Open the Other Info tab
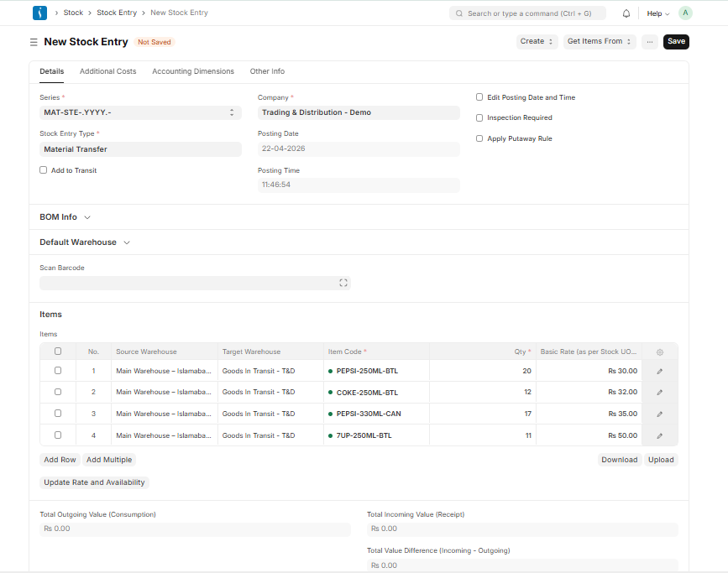The image size is (728, 573). pyautogui.click(x=269, y=71)
